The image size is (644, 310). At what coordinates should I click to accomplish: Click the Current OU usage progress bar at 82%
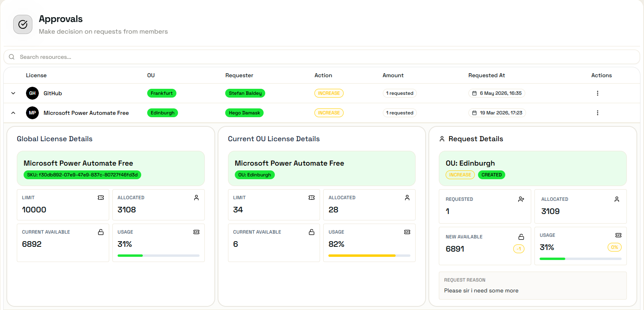pos(369,256)
